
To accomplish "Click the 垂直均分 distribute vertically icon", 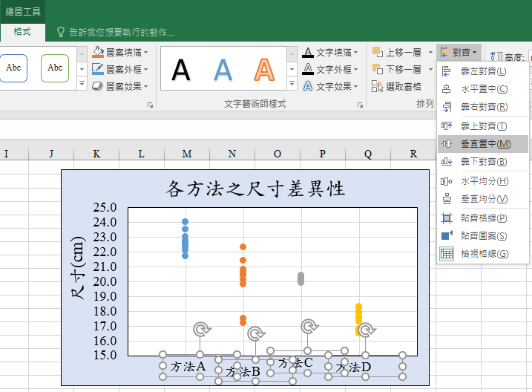I will 447,199.
